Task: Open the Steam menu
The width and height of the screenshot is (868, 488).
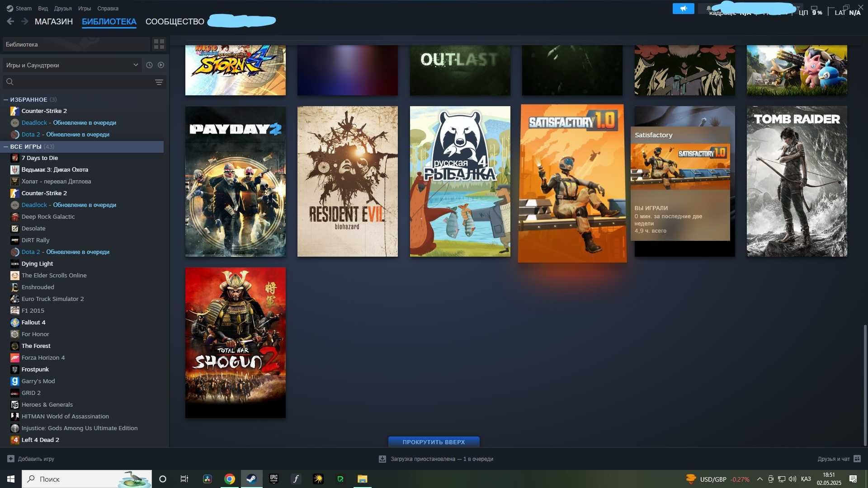Action: point(19,8)
